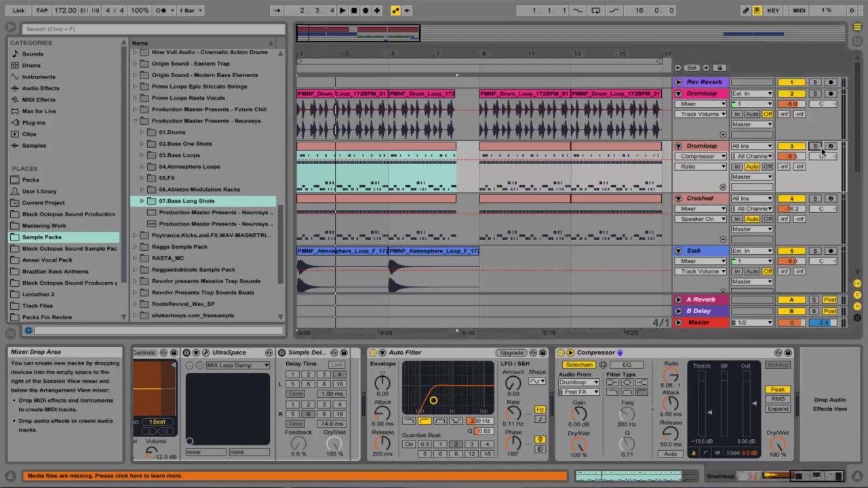The height and width of the screenshot is (488, 868).
Task: Open the Plug-ins category
Action: pyautogui.click(x=33, y=123)
